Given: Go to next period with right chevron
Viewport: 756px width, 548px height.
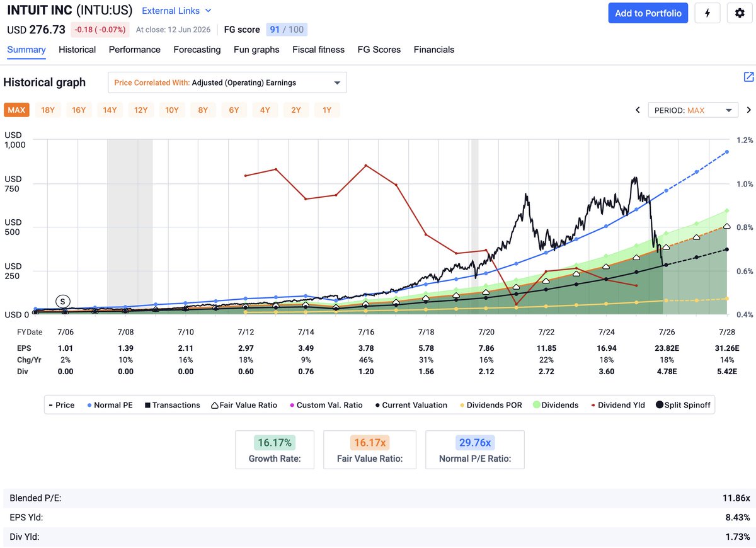Looking at the screenshot, I should tap(748, 110).
